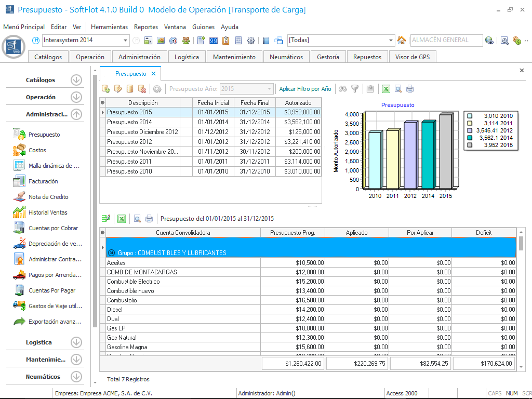Expand the Logística sidebar section

(76, 342)
